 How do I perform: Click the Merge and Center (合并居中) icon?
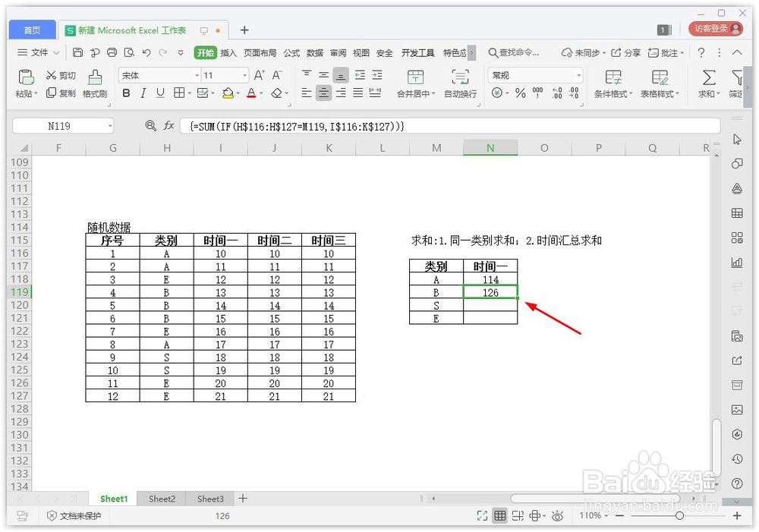click(415, 77)
